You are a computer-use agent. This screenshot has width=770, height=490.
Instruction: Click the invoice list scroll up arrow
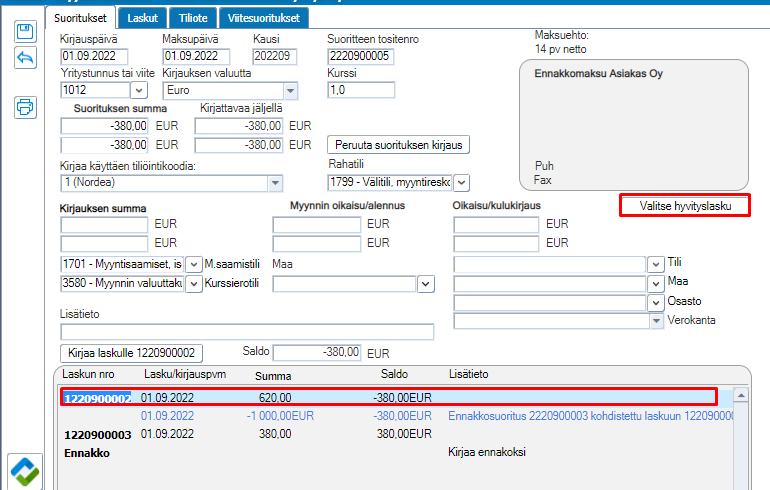coord(741,395)
